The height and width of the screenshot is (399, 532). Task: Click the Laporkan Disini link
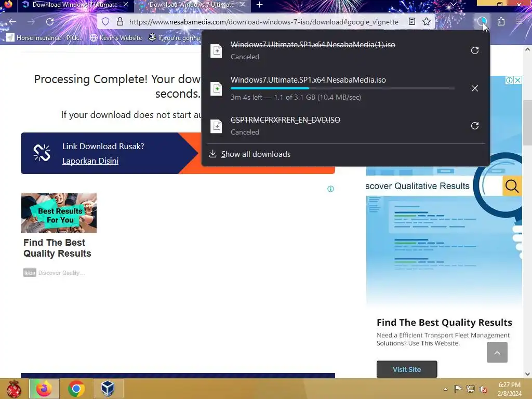coord(90,161)
